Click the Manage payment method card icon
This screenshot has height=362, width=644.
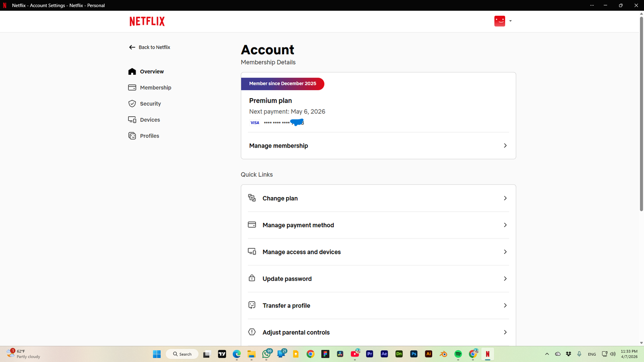pyautogui.click(x=252, y=225)
